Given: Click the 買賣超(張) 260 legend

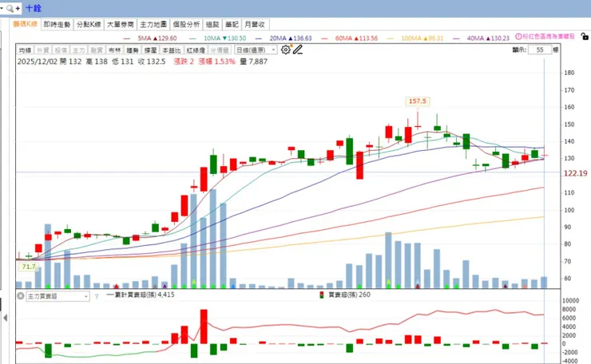Looking at the screenshot, I should (349, 295).
